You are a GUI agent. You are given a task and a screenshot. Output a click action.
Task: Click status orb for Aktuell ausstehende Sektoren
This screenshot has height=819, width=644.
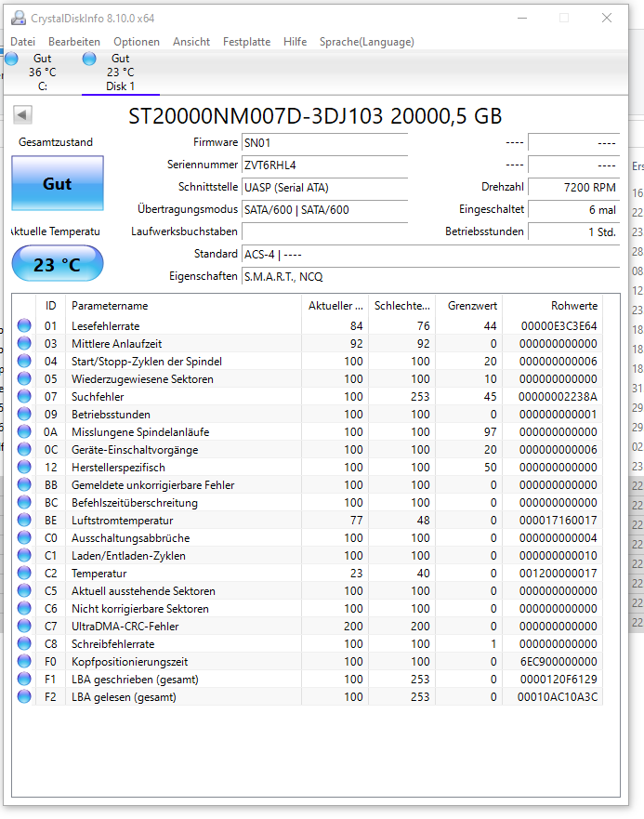[x=24, y=590]
